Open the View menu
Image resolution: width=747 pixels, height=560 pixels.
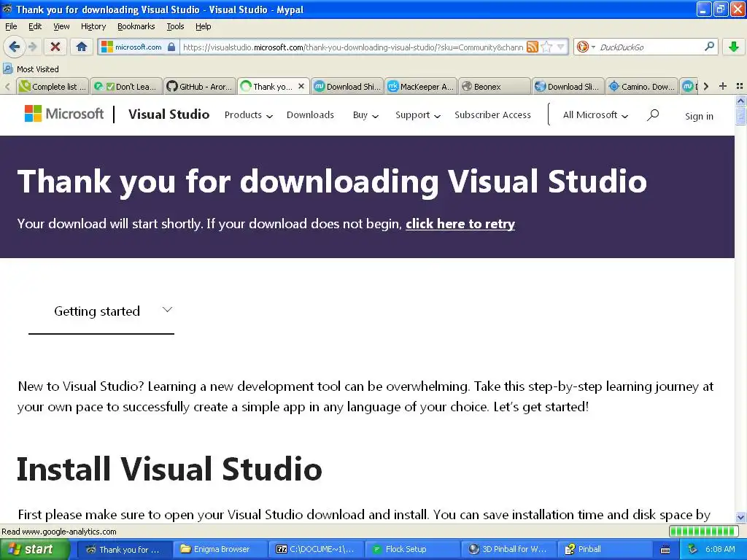tap(61, 26)
